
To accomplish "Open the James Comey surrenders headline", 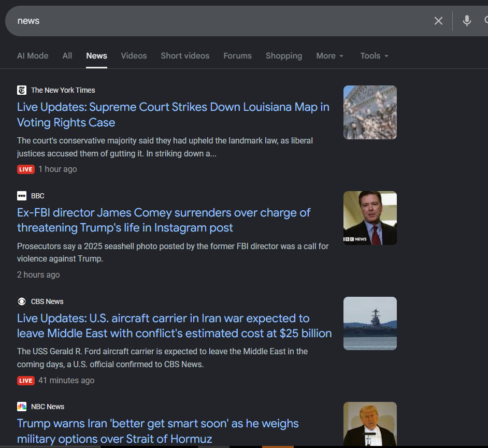I will (x=164, y=220).
